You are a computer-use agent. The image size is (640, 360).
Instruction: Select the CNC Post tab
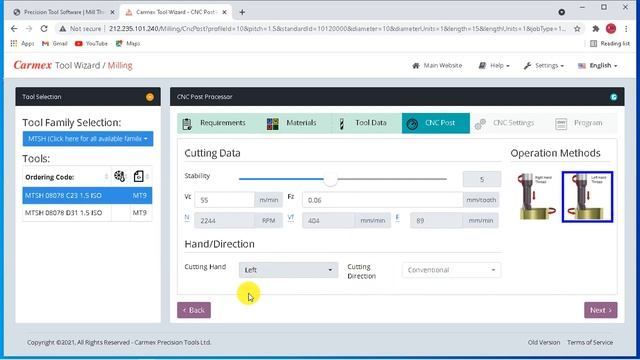tap(436, 123)
